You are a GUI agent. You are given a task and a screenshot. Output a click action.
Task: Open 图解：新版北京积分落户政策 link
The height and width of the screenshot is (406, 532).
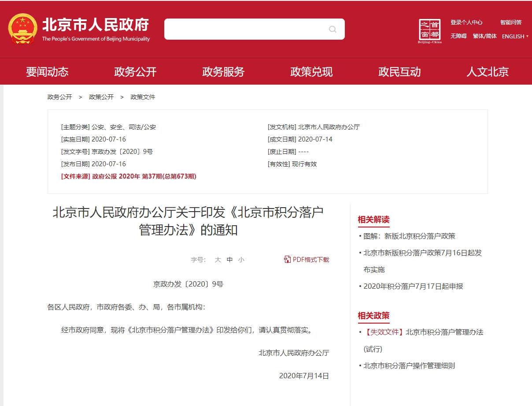click(x=409, y=236)
